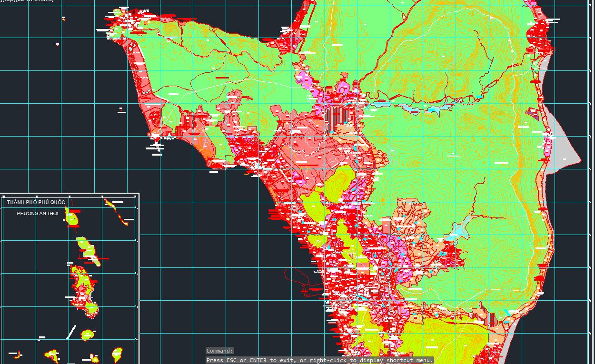Select the 'PHƯỜNG AN THỚI' label in inset map
Viewport: 595px width, 364px height.
38,214
